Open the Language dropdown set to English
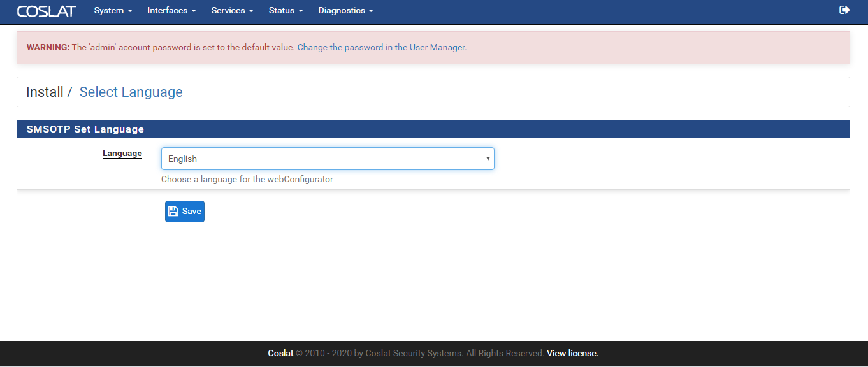This screenshot has height=367, width=868. 328,159
